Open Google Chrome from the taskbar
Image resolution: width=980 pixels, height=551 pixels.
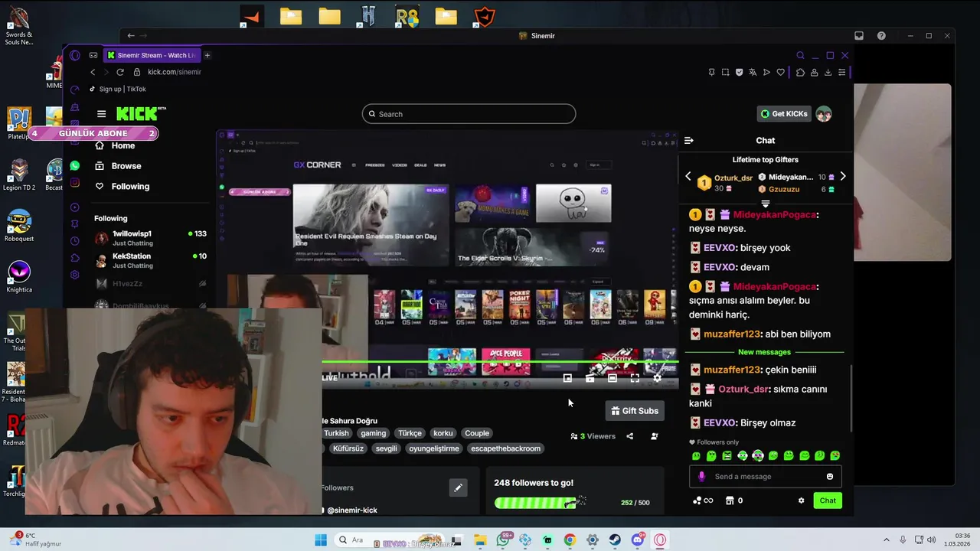click(570, 540)
